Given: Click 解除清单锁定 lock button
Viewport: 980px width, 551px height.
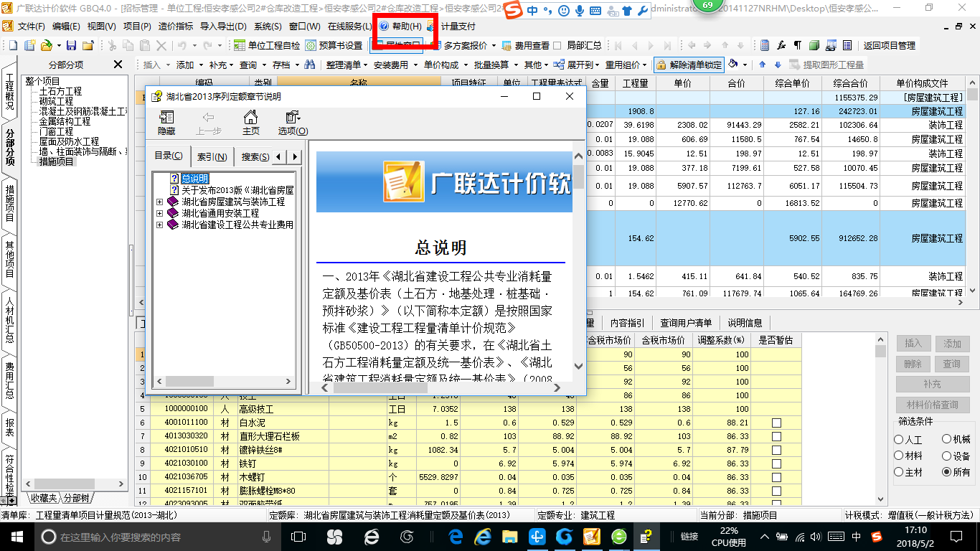Looking at the screenshot, I should (689, 65).
